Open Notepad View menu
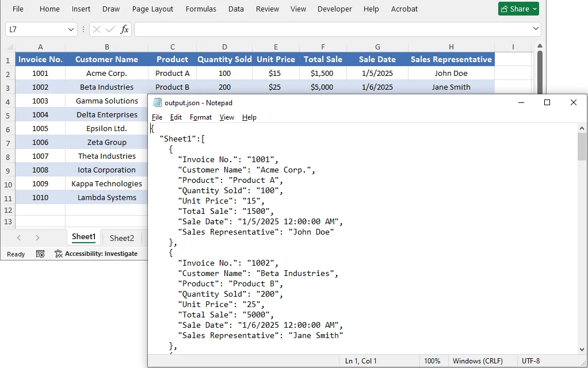This screenshot has height=368, width=588. click(x=227, y=117)
